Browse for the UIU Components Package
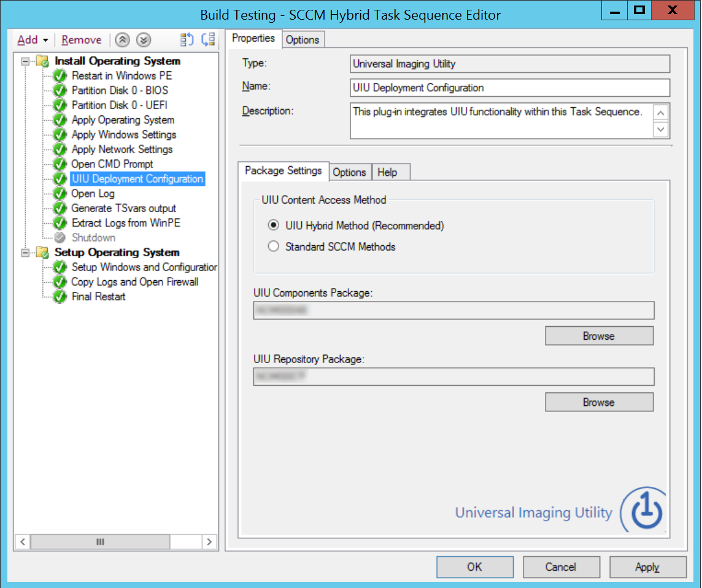The image size is (702, 588). (x=599, y=336)
